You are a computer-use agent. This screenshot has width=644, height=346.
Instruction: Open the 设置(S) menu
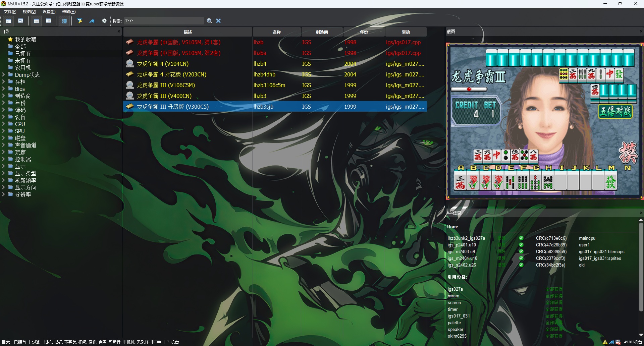49,12
